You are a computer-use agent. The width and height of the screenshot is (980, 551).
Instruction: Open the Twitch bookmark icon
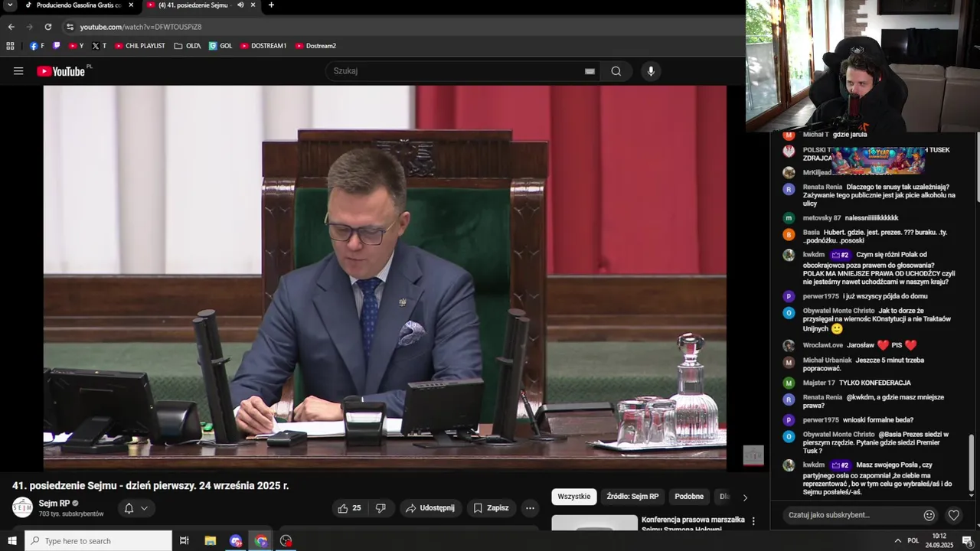(x=56, y=46)
